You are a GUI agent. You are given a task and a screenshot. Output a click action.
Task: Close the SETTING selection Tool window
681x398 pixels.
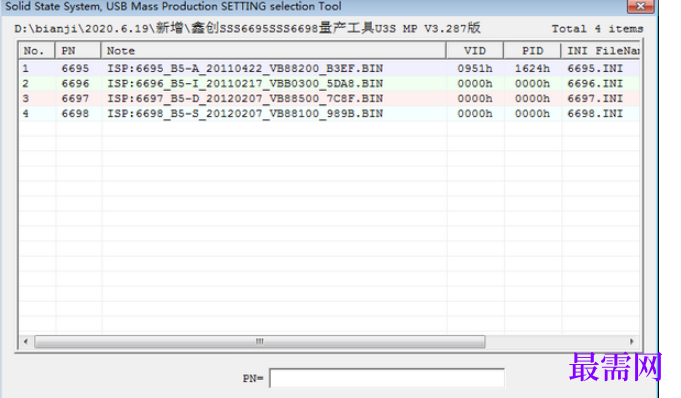pyautogui.click(x=641, y=6)
